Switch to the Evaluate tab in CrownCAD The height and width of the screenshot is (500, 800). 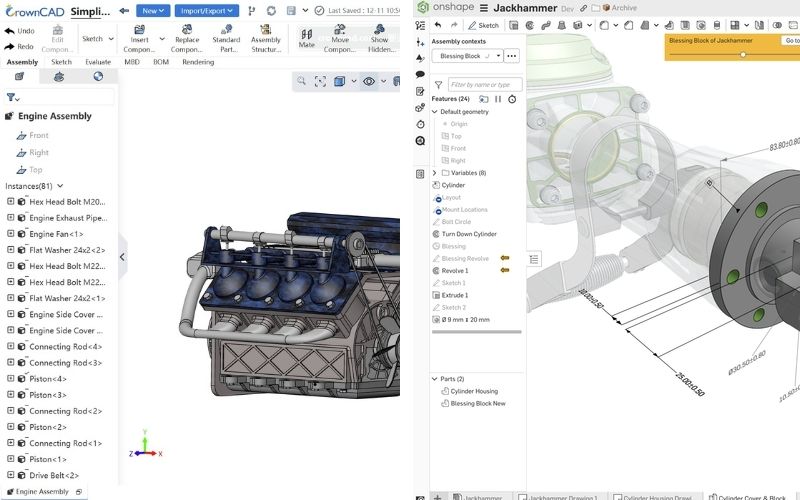coord(98,62)
